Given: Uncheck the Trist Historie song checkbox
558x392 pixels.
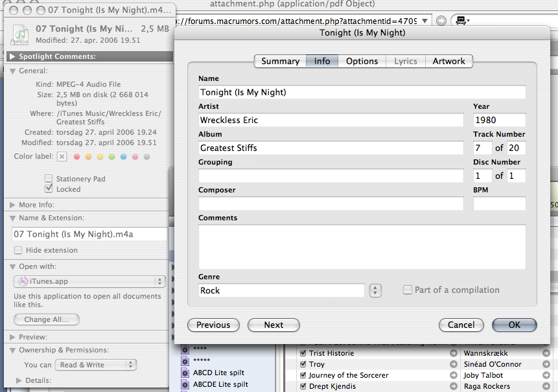Looking at the screenshot, I should (x=303, y=353).
